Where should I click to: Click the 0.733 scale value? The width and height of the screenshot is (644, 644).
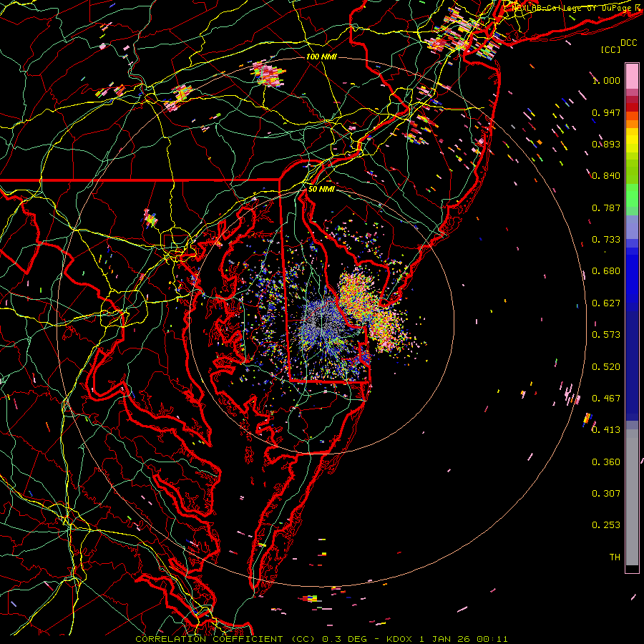(x=606, y=240)
